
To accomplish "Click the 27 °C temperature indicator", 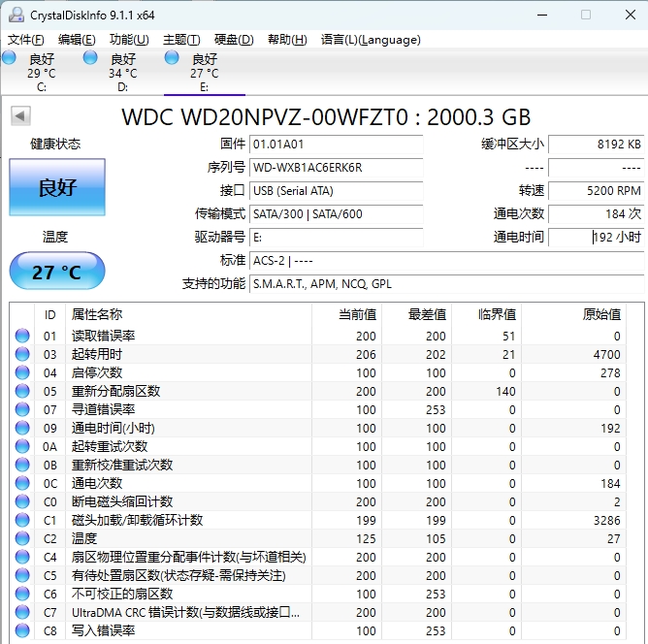I will [57, 272].
